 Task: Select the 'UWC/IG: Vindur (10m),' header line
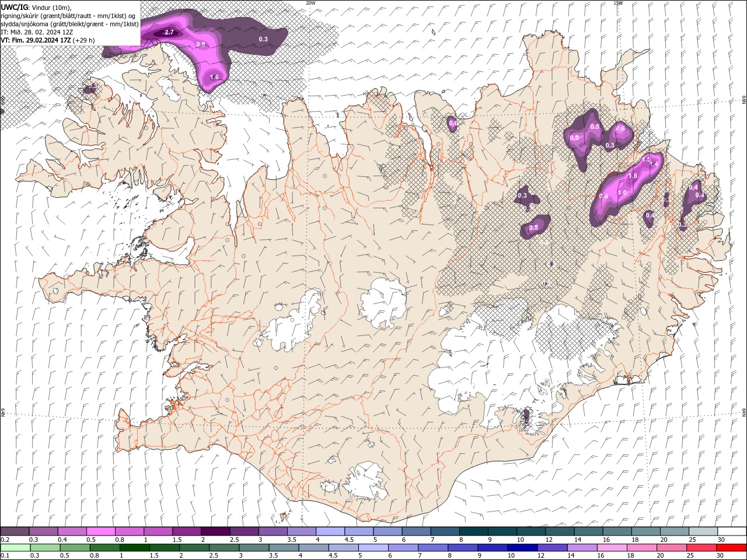(x=36, y=7)
